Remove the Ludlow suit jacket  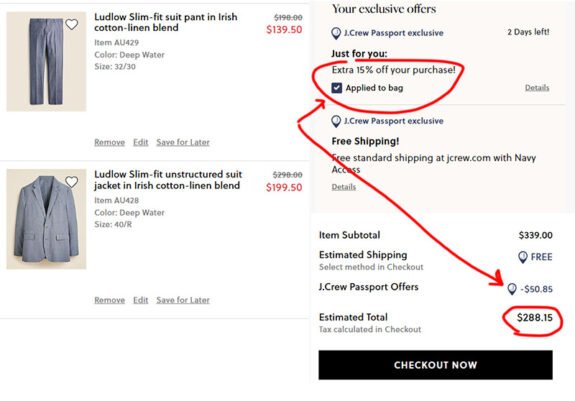point(110,300)
